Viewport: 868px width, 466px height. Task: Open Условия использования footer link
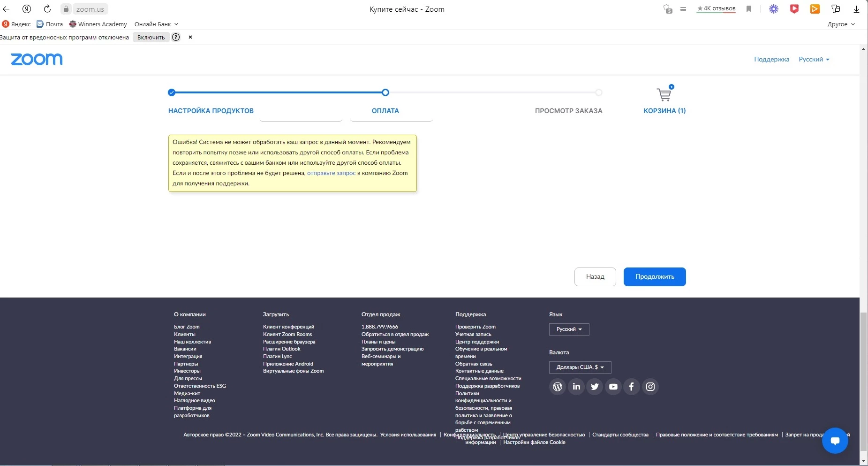[408, 435]
